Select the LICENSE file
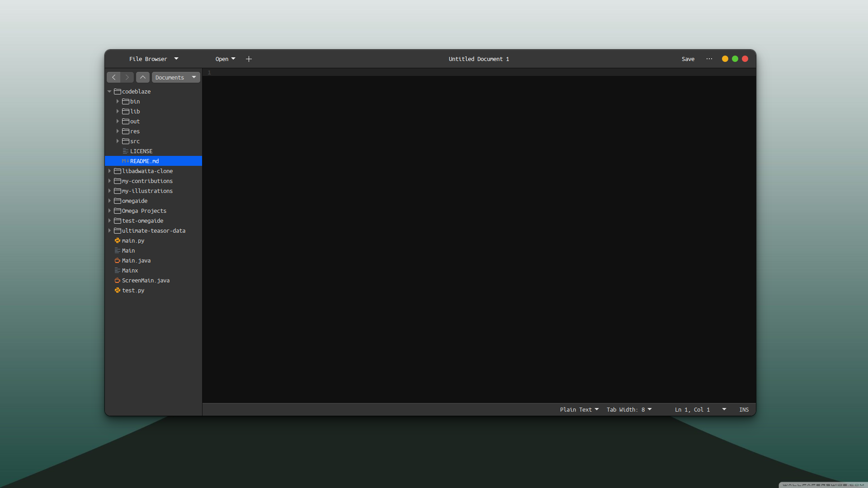 (141, 151)
